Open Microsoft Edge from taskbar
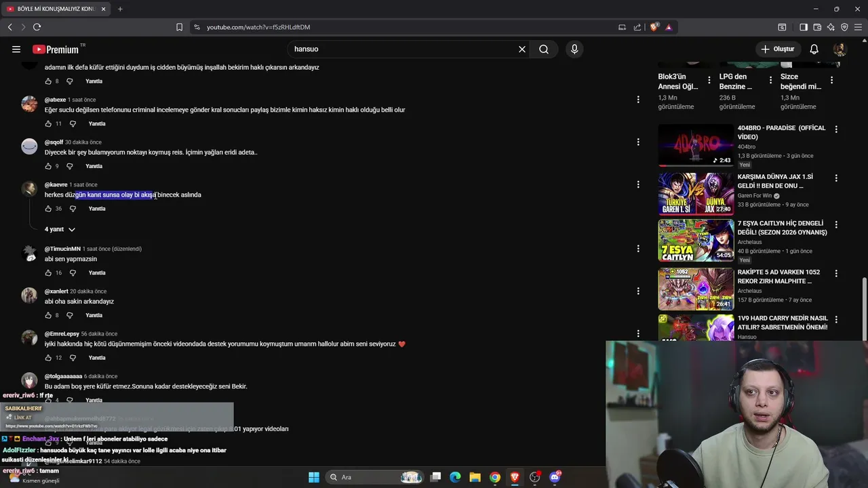This screenshot has height=488, width=868. [x=455, y=477]
